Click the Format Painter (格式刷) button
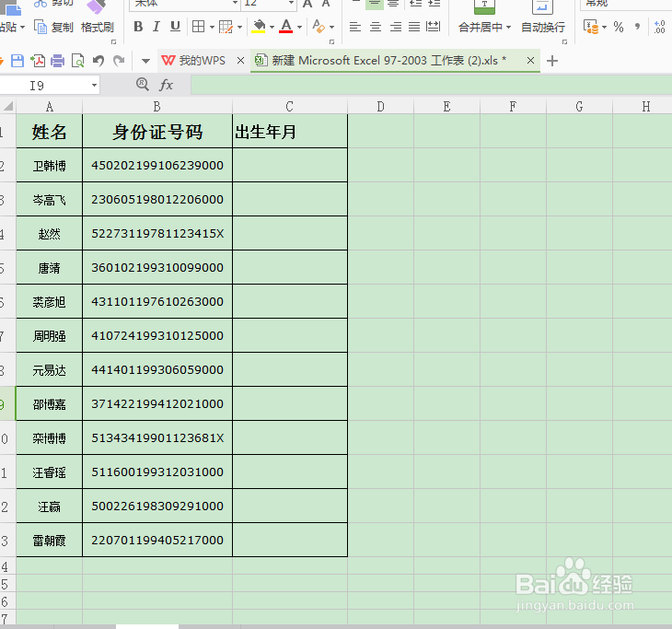This screenshot has width=672, height=629. (x=98, y=28)
